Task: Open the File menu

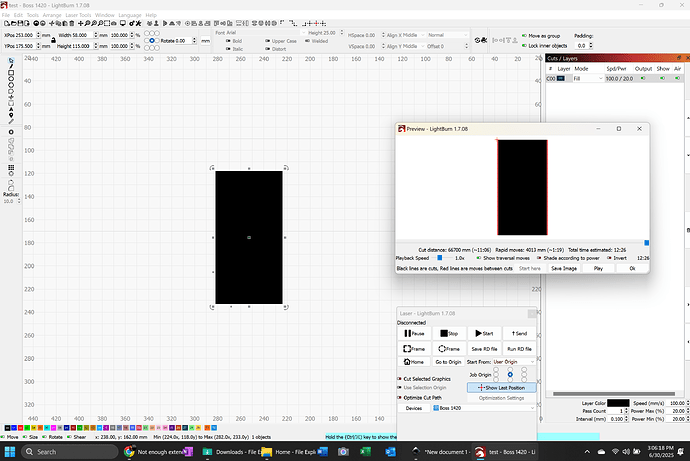Action: [x=6, y=15]
